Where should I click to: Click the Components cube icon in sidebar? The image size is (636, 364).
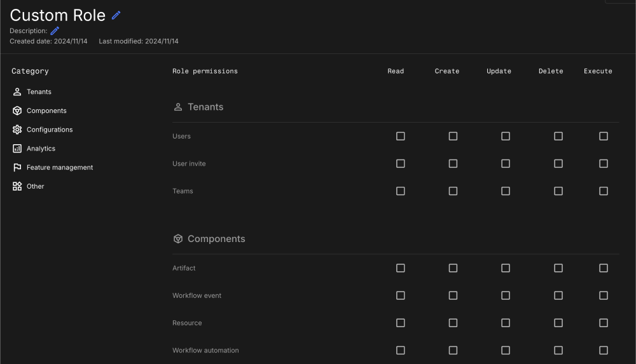pyautogui.click(x=17, y=111)
